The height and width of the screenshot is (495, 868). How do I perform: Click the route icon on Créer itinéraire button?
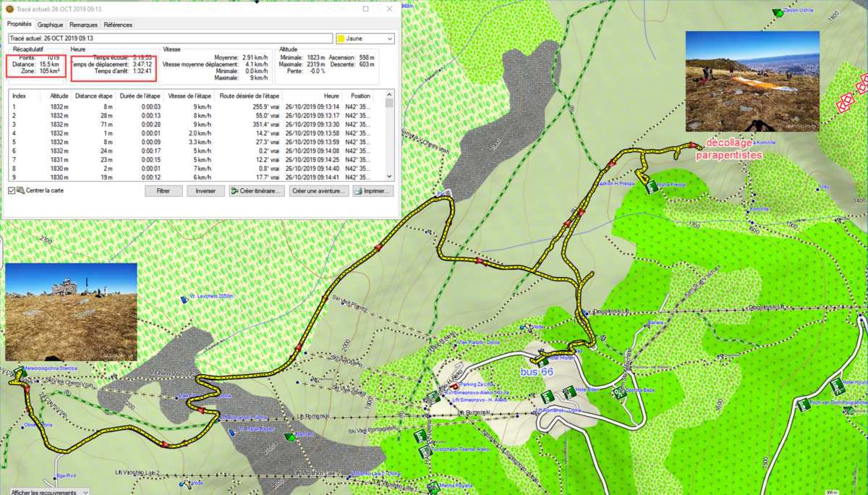pyautogui.click(x=234, y=191)
